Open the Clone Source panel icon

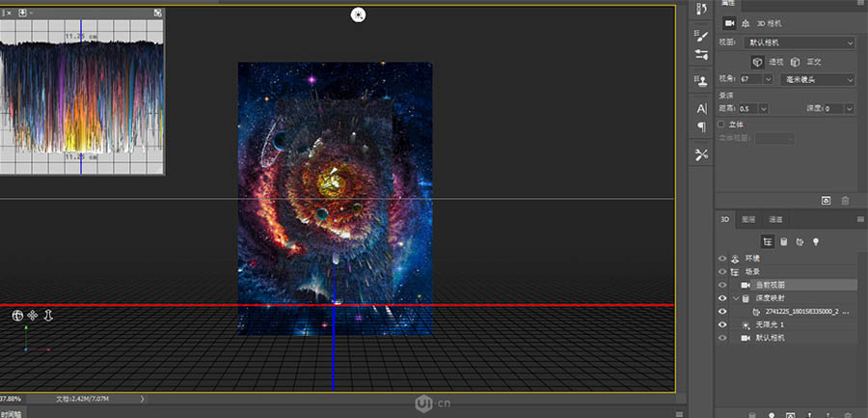coord(701,81)
